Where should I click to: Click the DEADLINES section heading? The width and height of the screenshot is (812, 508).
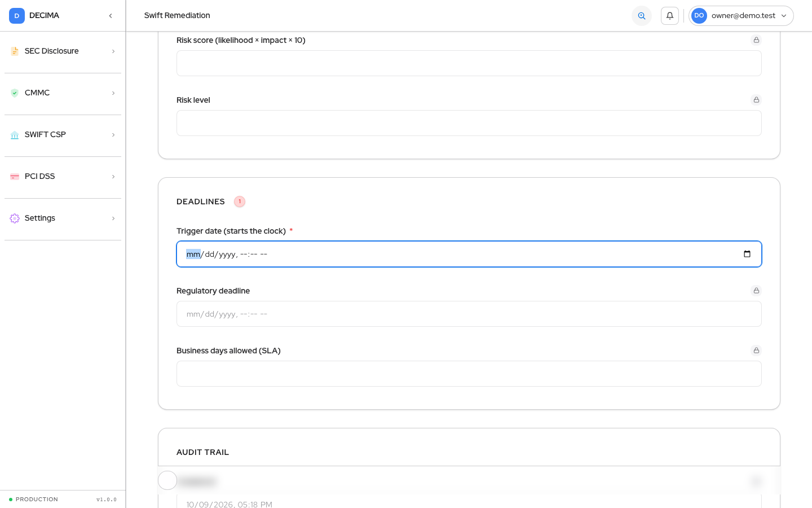pyautogui.click(x=201, y=202)
